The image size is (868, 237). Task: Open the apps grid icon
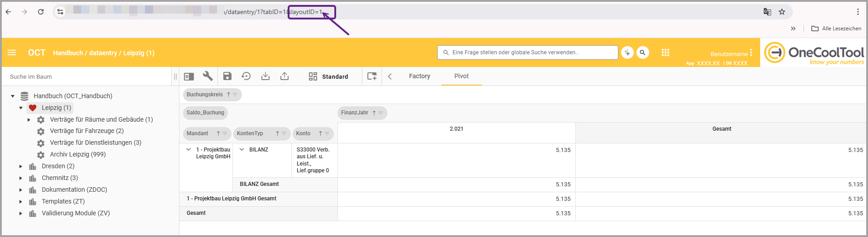665,52
